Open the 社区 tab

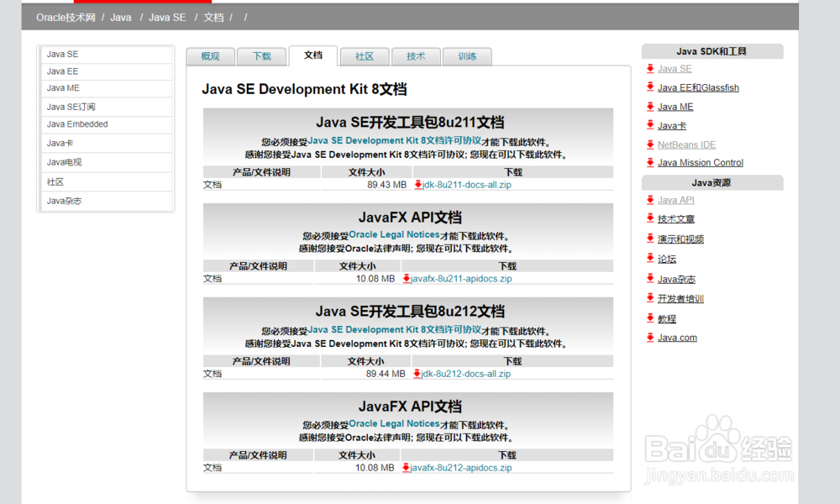click(x=365, y=56)
